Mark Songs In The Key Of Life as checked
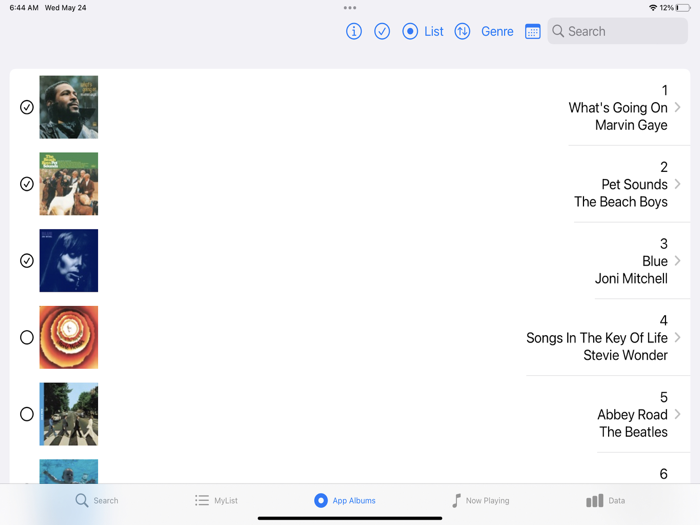 [x=27, y=338]
